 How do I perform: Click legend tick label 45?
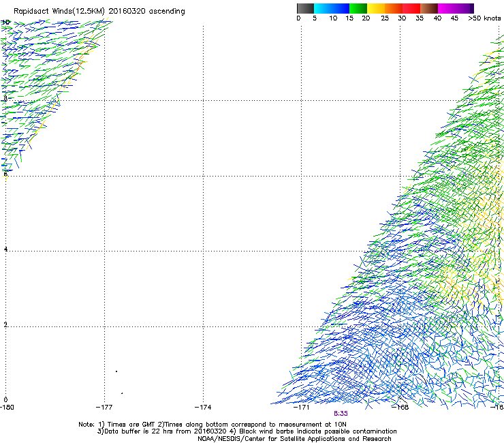tap(454, 18)
